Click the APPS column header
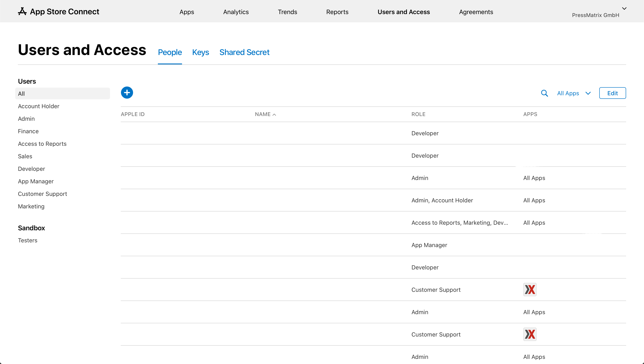This screenshot has width=644, height=364. click(x=530, y=114)
